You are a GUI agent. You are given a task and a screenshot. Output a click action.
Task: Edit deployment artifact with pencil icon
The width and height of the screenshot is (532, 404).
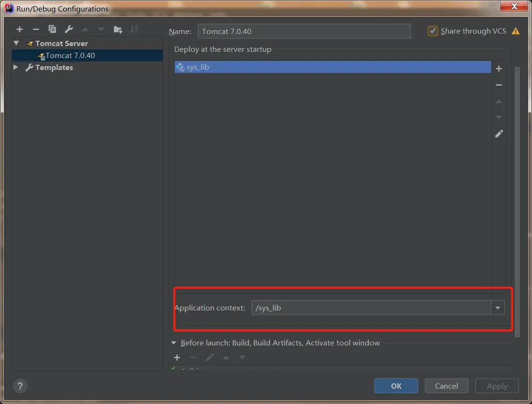[499, 134]
